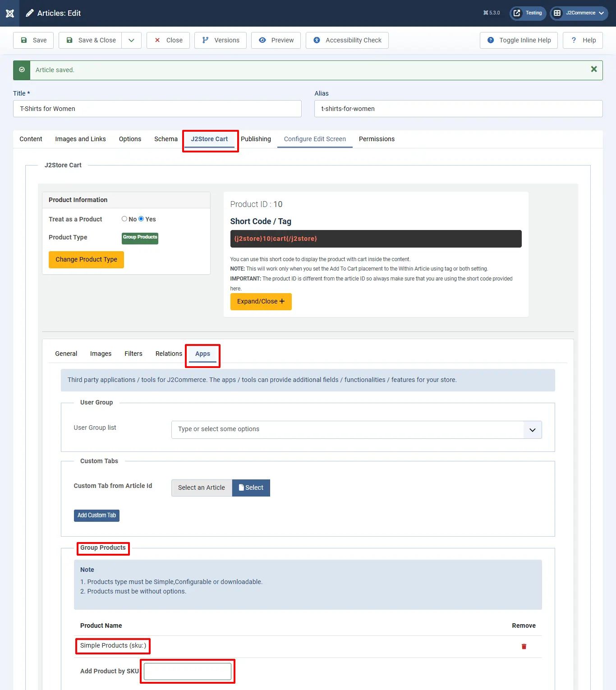The height and width of the screenshot is (690, 616).
Task: Dismiss the Article saved alert
Action: pos(593,69)
